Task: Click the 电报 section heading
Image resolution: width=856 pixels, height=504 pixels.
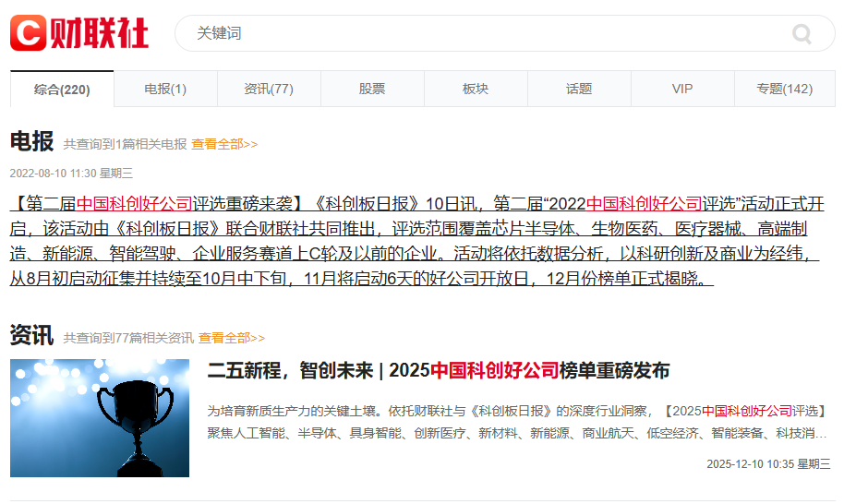Action: [x=31, y=141]
